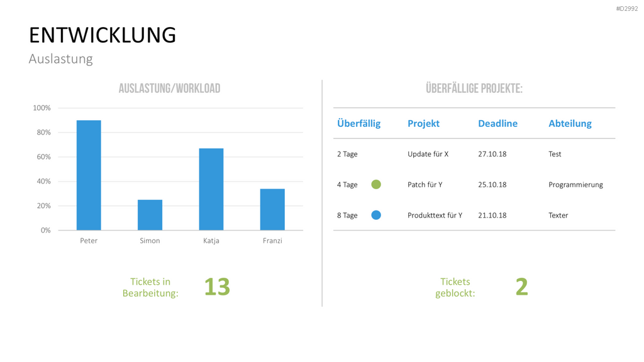Click the Deadline column header
644x362 pixels.
(498, 124)
